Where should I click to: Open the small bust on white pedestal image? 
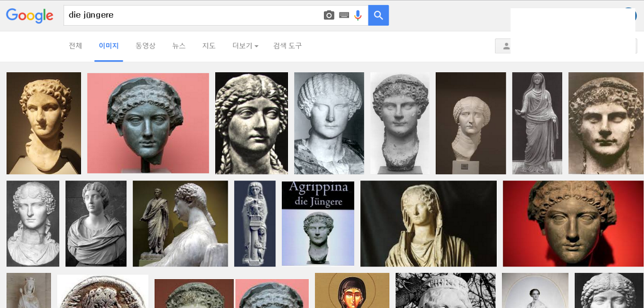470,123
